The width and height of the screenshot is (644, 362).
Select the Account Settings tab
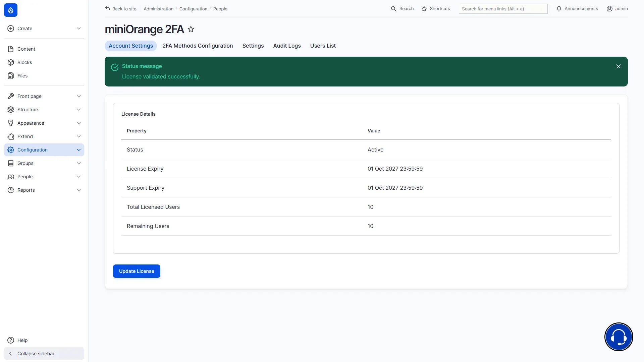131,46
